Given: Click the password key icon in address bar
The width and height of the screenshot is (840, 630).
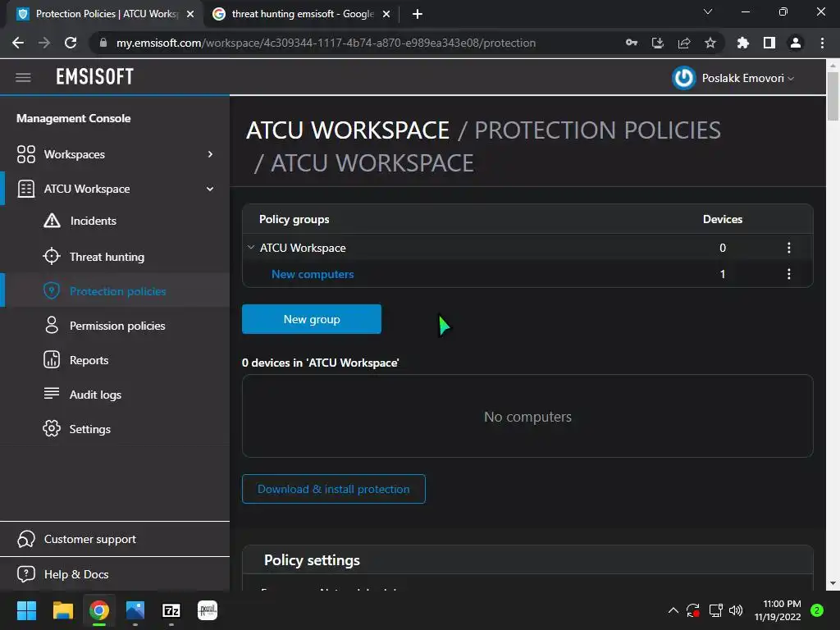Looking at the screenshot, I should pyautogui.click(x=632, y=43).
